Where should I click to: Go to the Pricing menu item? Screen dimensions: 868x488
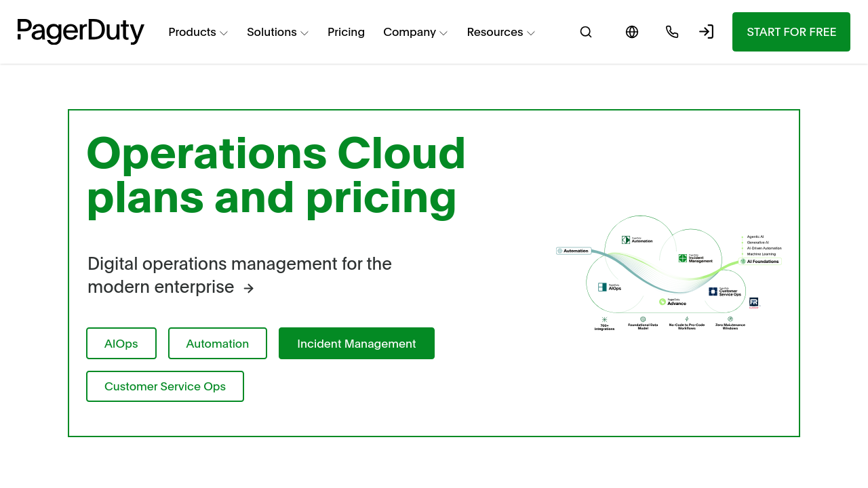click(346, 32)
